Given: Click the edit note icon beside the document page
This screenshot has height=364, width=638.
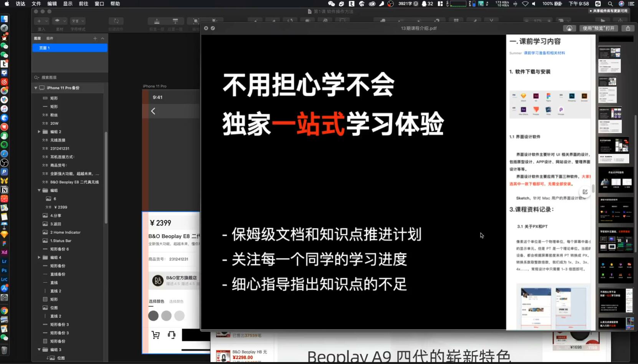Looking at the screenshot, I should coord(585,192).
